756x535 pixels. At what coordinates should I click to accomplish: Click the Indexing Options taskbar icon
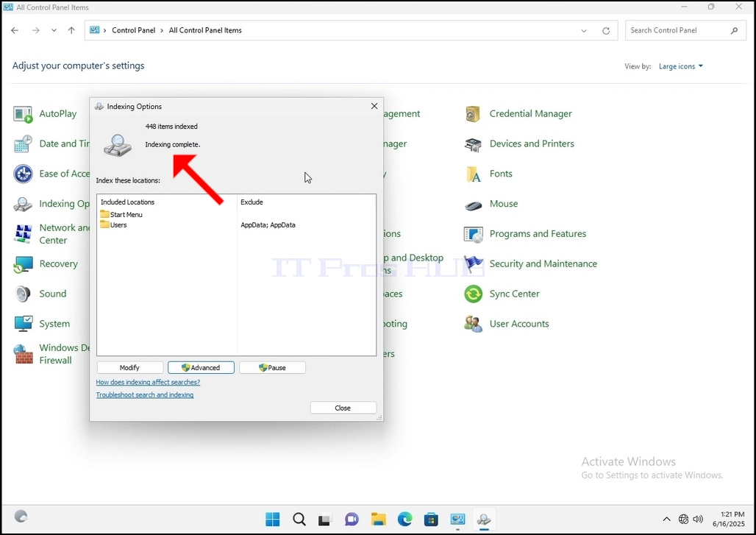point(484,519)
